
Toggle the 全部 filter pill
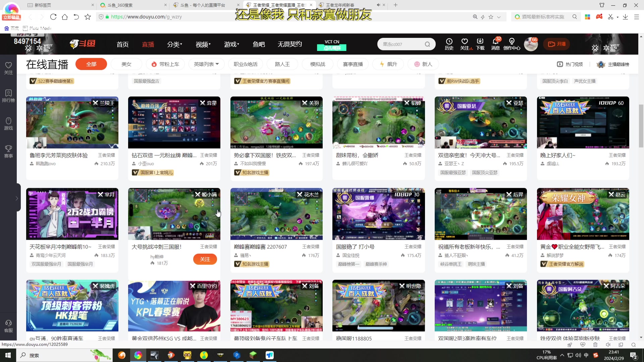[x=91, y=64]
